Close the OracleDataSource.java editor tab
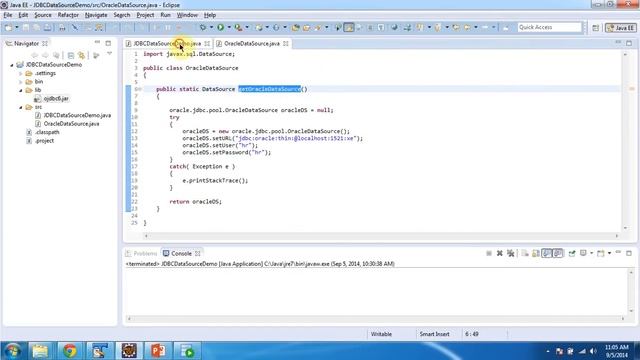 (x=286, y=43)
